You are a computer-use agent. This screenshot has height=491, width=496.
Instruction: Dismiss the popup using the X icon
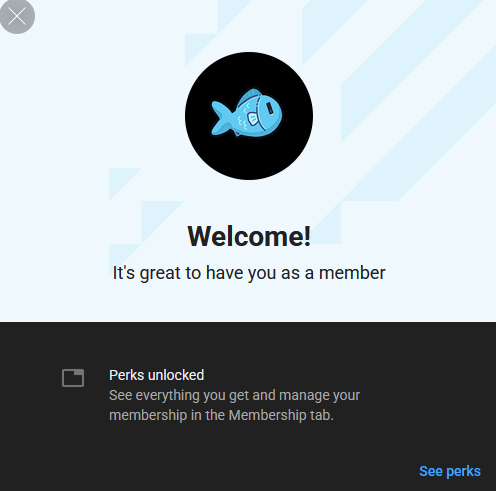pyautogui.click(x=17, y=16)
